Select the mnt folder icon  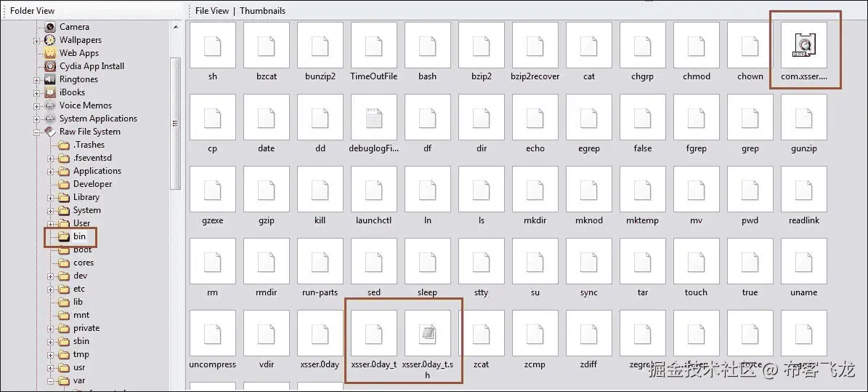[x=64, y=315]
